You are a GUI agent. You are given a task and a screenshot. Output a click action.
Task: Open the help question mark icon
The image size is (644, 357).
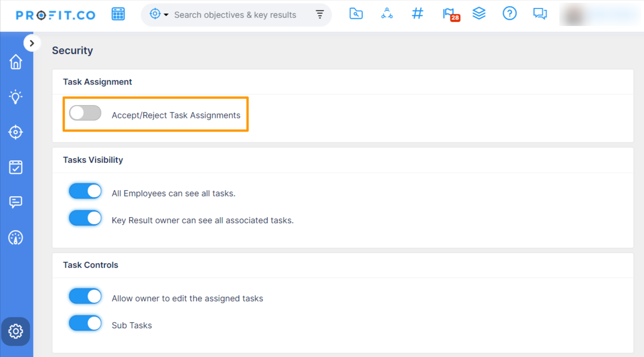(x=510, y=14)
